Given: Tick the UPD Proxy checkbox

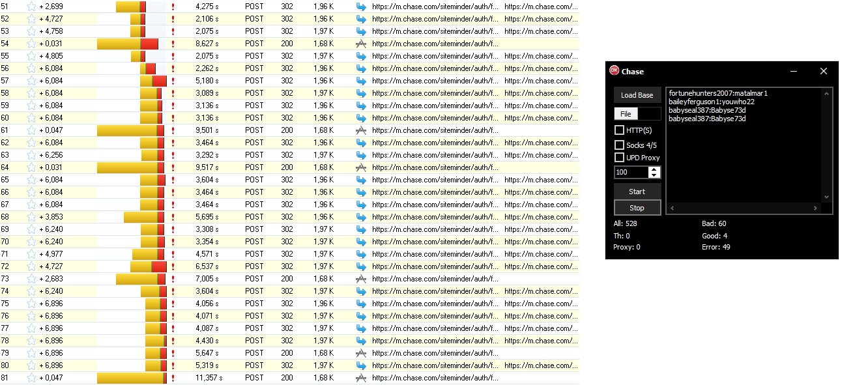Looking at the screenshot, I should (619, 158).
